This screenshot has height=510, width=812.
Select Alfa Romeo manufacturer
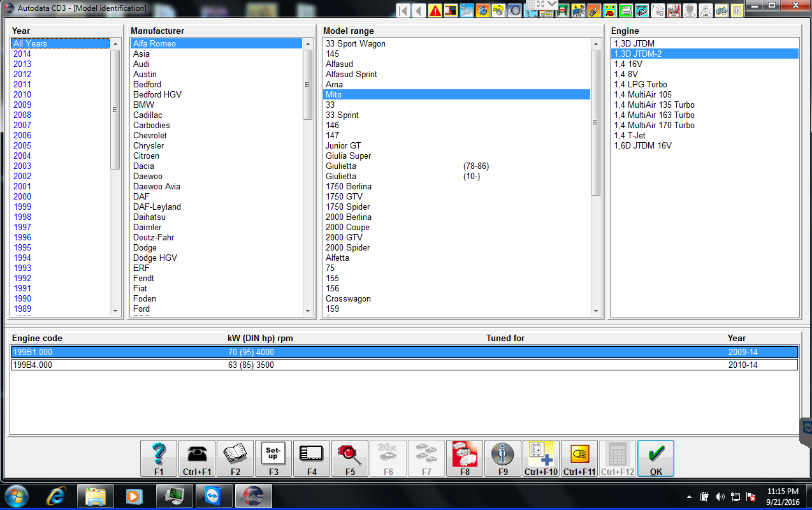pyautogui.click(x=216, y=43)
